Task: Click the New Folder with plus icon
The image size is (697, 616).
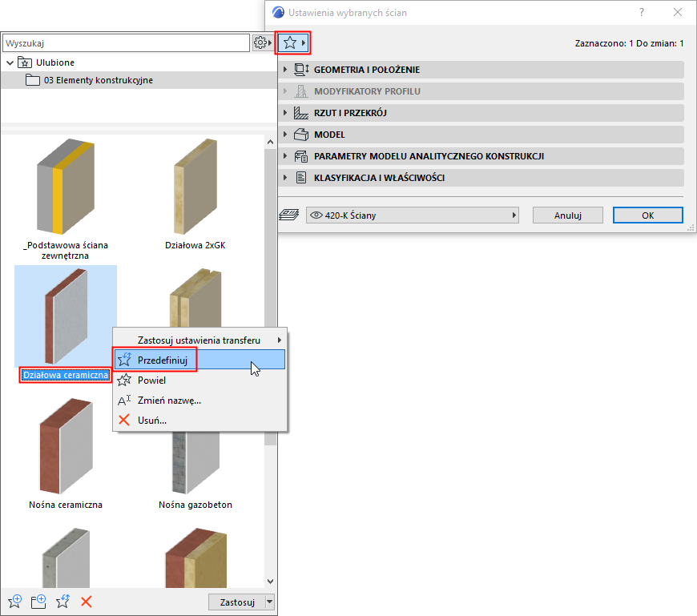Action: pyautogui.click(x=38, y=601)
